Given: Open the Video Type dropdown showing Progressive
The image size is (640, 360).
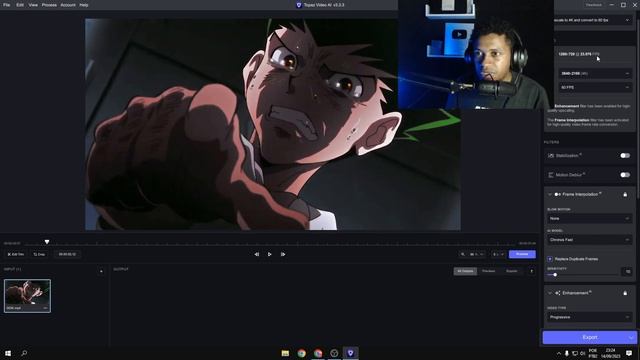Looking at the screenshot, I should coord(589,317).
